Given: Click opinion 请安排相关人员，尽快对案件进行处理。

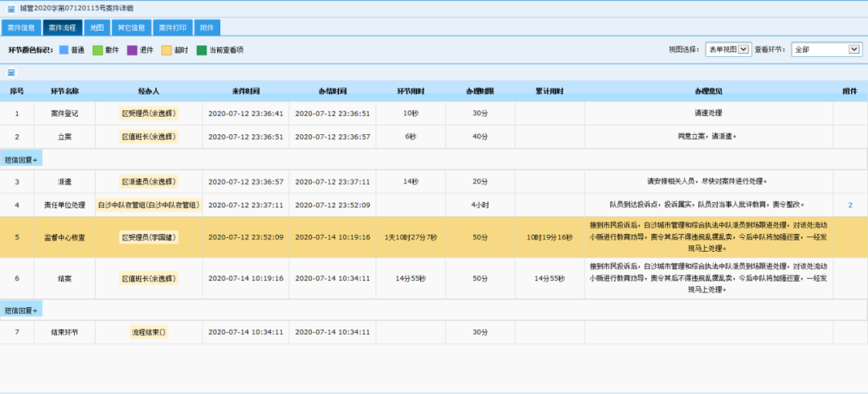Looking at the screenshot, I should point(708,181).
